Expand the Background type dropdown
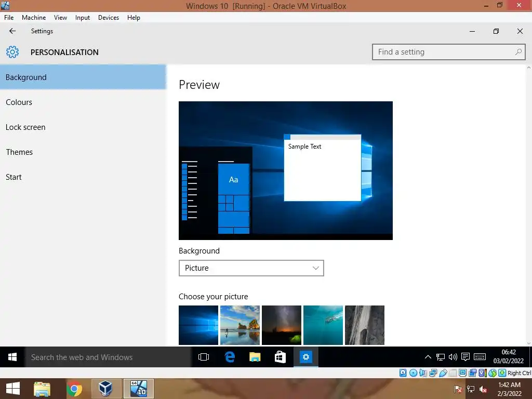The image size is (532, 399). [251, 268]
